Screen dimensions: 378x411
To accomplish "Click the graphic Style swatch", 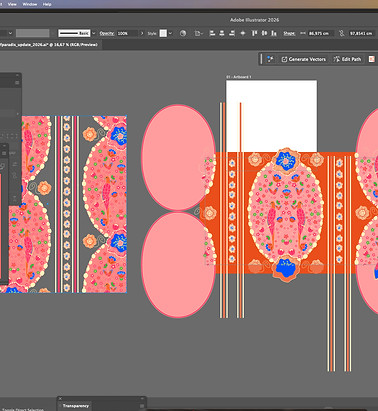I will click(163, 33).
